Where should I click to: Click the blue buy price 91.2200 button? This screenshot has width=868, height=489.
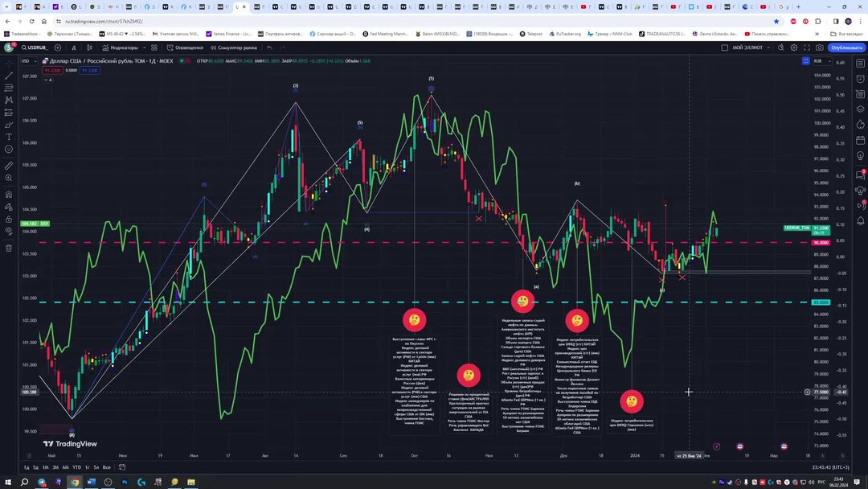pyautogui.click(x=90, y=71)
